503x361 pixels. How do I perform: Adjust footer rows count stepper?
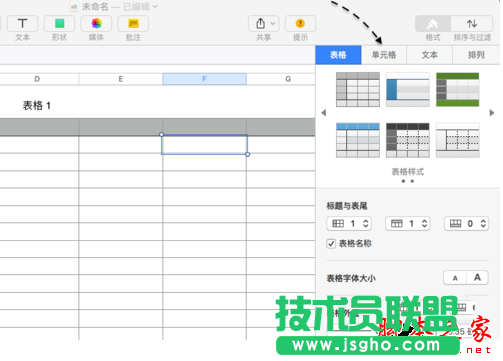point(483,224)
